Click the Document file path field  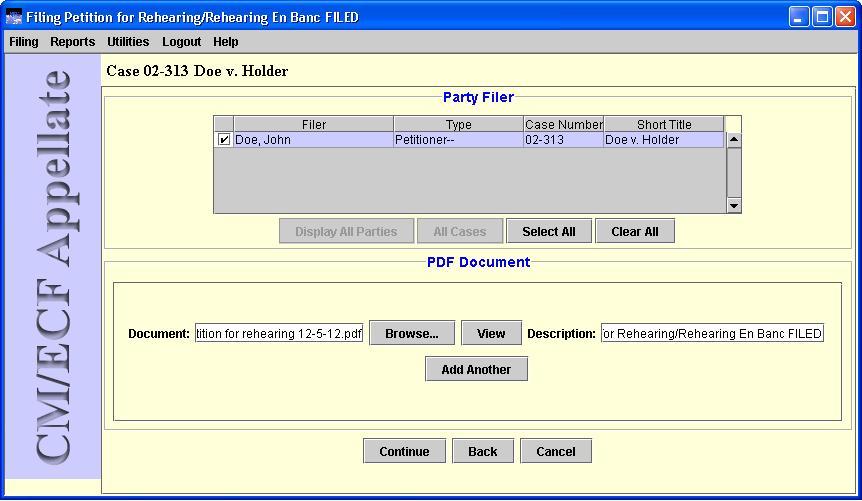(279, 333)
